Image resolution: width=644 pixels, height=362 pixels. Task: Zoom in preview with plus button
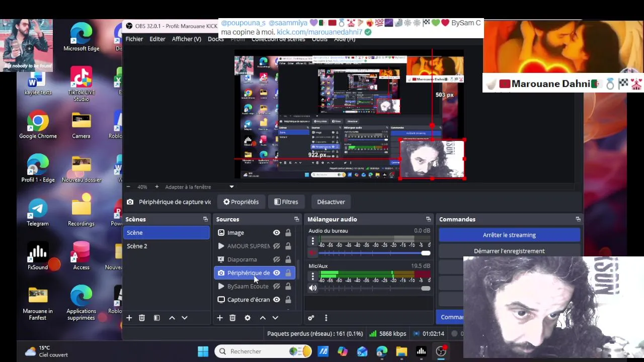point(156,187)
